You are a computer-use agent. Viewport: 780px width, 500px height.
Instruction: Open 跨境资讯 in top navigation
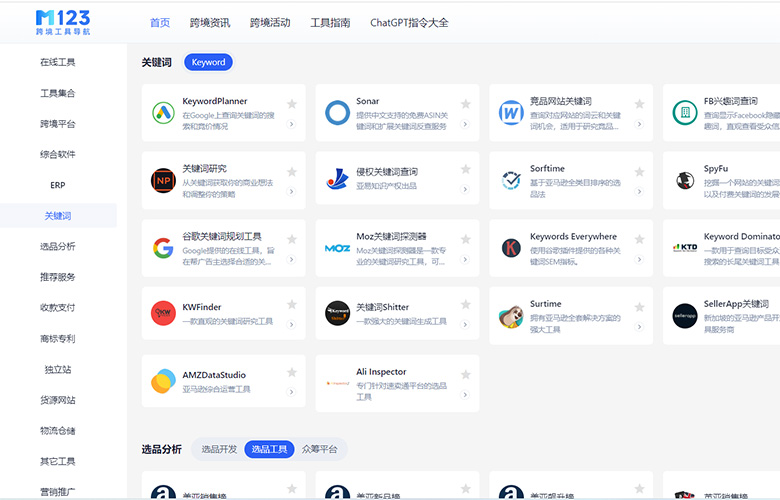210,23
